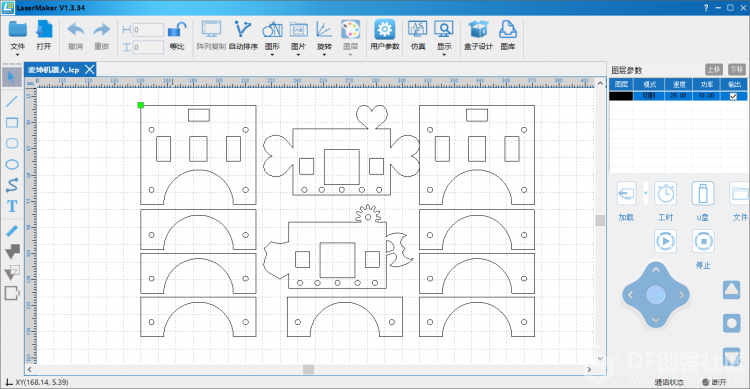This screenshot has height=389, width=750.
Task: Open the 图库 gallery
Action: [507, 30]
